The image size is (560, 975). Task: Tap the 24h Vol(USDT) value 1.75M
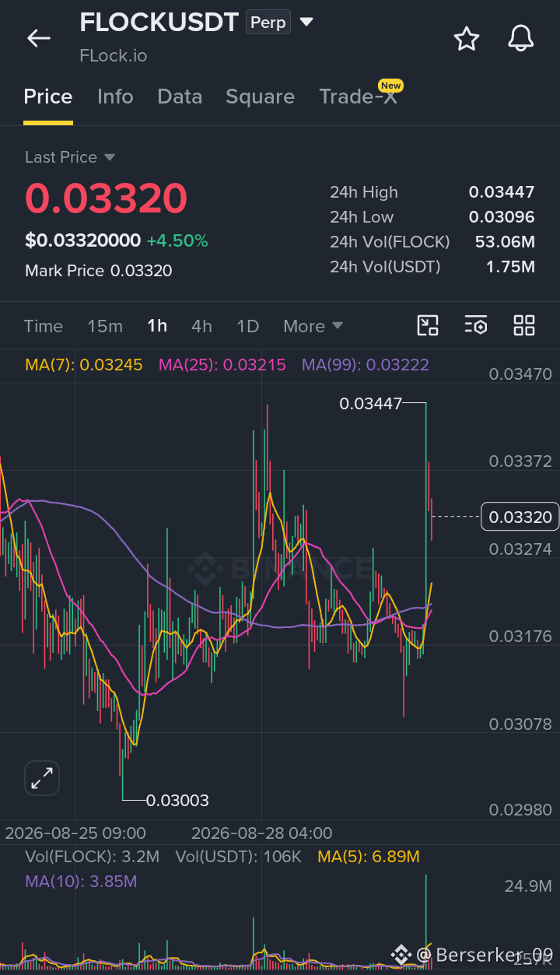coord(510,267)
